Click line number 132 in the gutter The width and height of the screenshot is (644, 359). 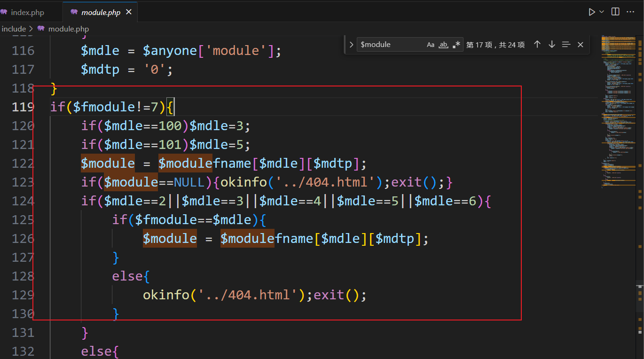click(x=23, y=351)
